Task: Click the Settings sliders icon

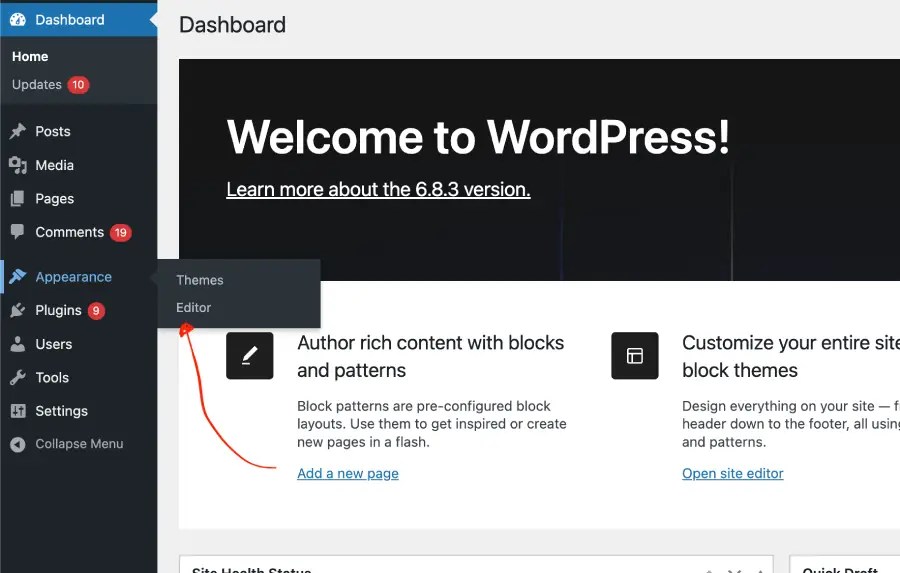Action: [x=18, y=411]
